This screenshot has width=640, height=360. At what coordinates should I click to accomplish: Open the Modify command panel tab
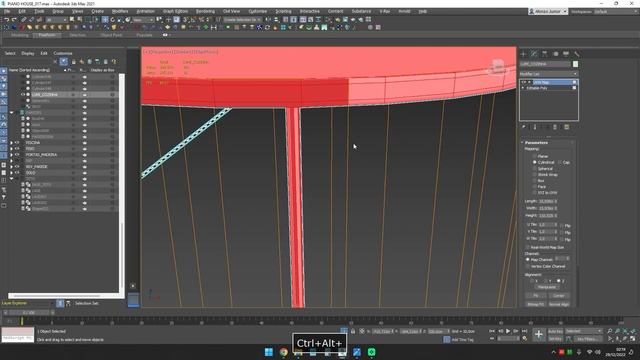click(x=534, y=54)
